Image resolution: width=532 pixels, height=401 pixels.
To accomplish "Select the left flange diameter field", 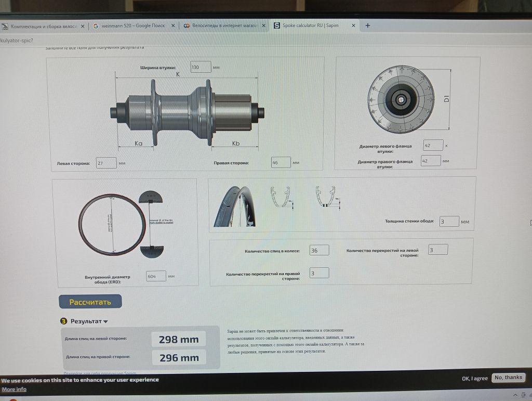I will point(433,146).
